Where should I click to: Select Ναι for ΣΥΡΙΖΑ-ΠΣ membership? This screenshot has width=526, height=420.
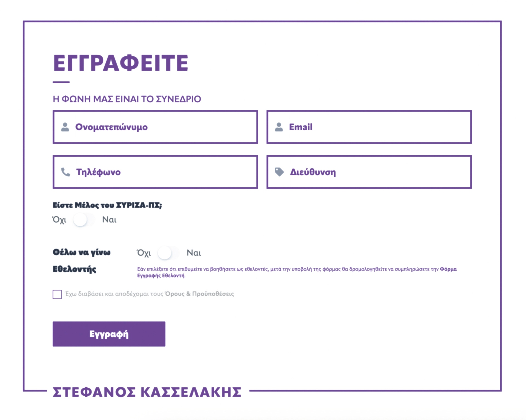[x=109, y=220]
